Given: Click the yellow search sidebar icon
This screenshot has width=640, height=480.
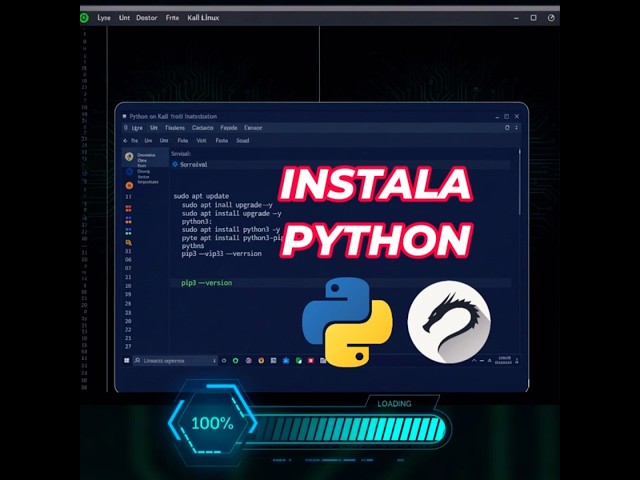Looking at the screenshot, I should coord(129,242).
